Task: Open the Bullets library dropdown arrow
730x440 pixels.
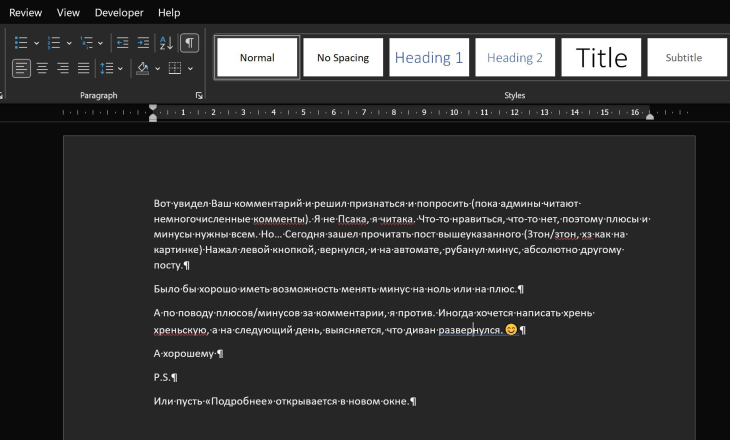Action: click(36, 43)
